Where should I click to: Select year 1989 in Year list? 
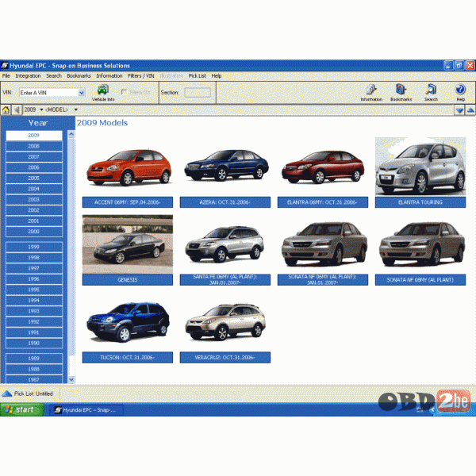tap(33, 359)
